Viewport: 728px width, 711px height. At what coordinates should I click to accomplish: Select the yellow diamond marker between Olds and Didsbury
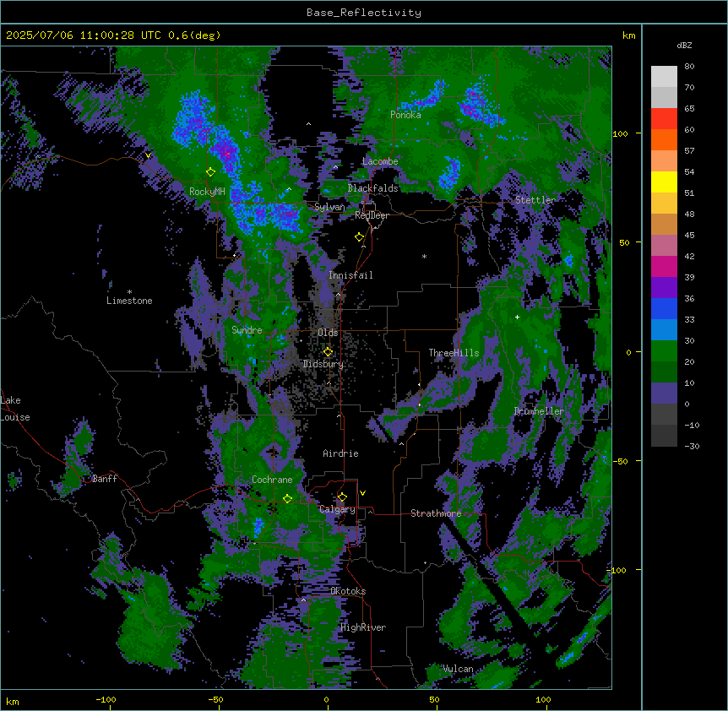pos(328,352)
